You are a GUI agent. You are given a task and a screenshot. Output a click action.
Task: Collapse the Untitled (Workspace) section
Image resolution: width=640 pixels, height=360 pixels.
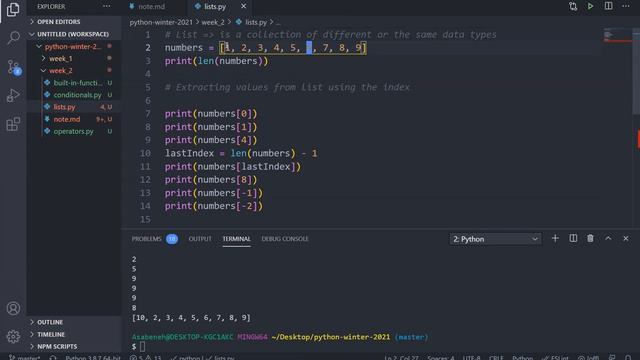[x=73, y=34]
